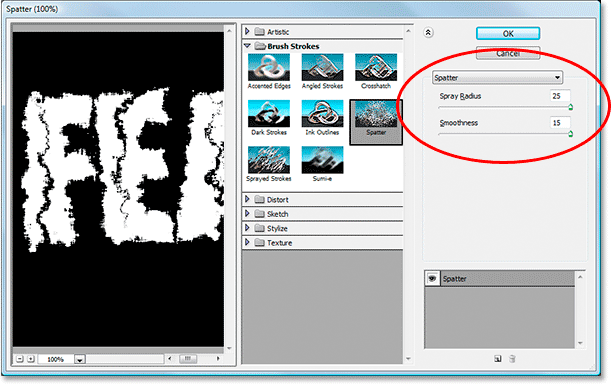This screenshot has width=611, height=384.
Task: Choose the Sumi-e filter thumbnail
Action: click(x=322, y=160)
